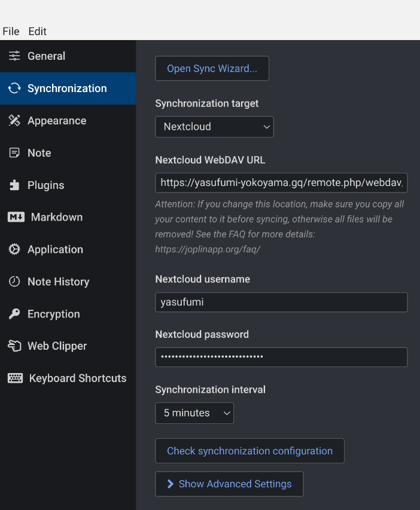Open the Edit menu

pos(38,32)
